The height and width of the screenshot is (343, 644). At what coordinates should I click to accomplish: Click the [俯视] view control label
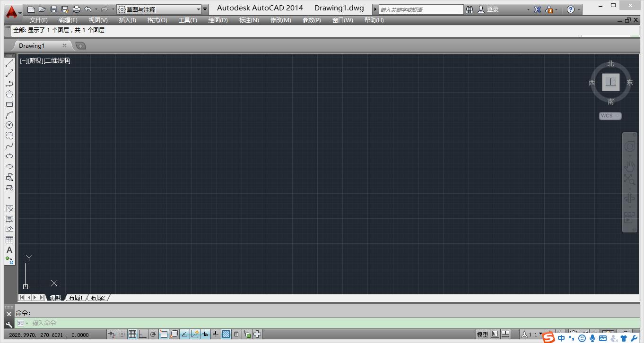click(x=35, y=60)
